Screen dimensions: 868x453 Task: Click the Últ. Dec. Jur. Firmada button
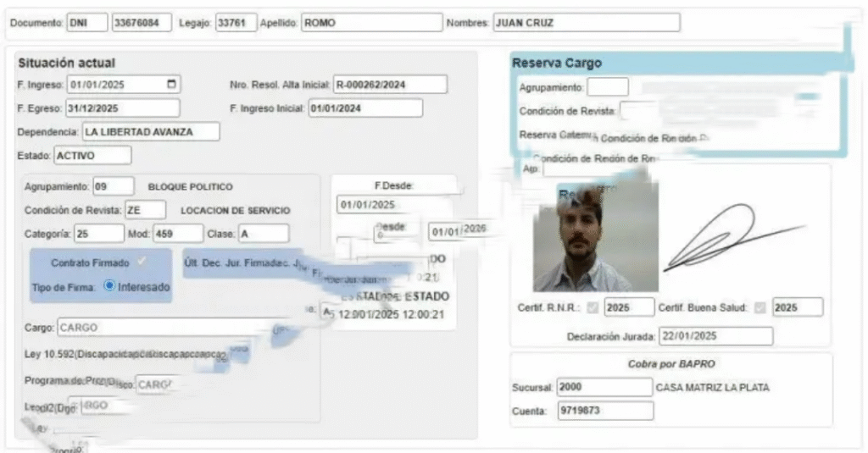click(x=237, y=263)
